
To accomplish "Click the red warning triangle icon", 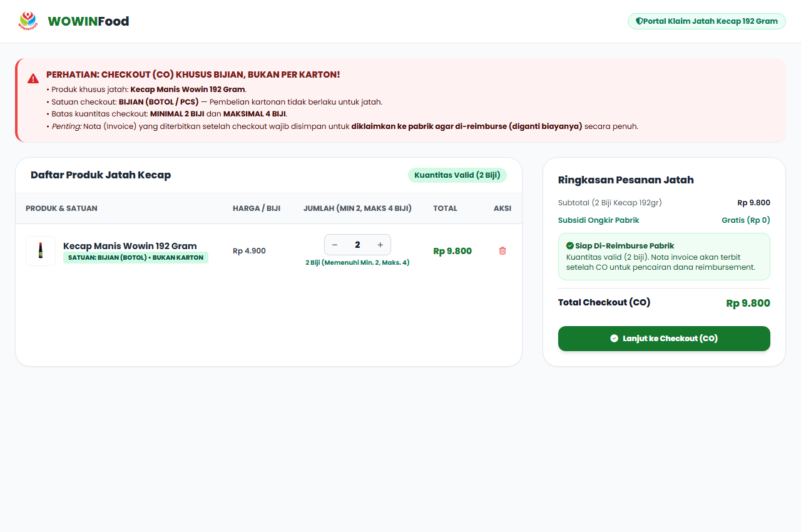I will pos(33,79).
